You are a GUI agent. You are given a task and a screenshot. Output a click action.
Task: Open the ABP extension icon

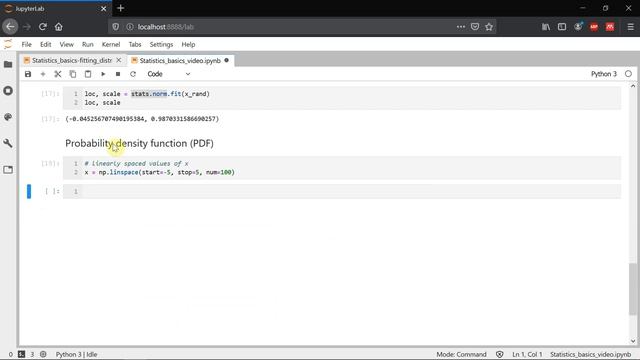click(594, 27)
